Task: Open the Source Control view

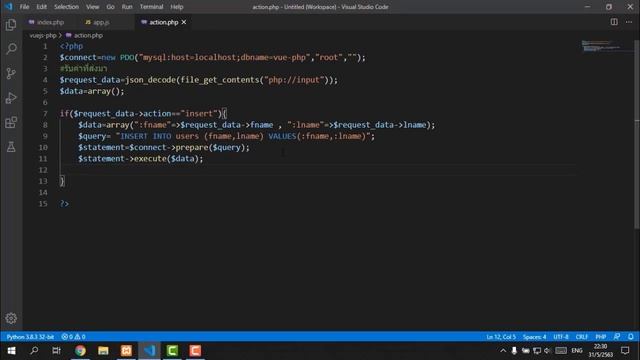Action: [x=11, y=73]
